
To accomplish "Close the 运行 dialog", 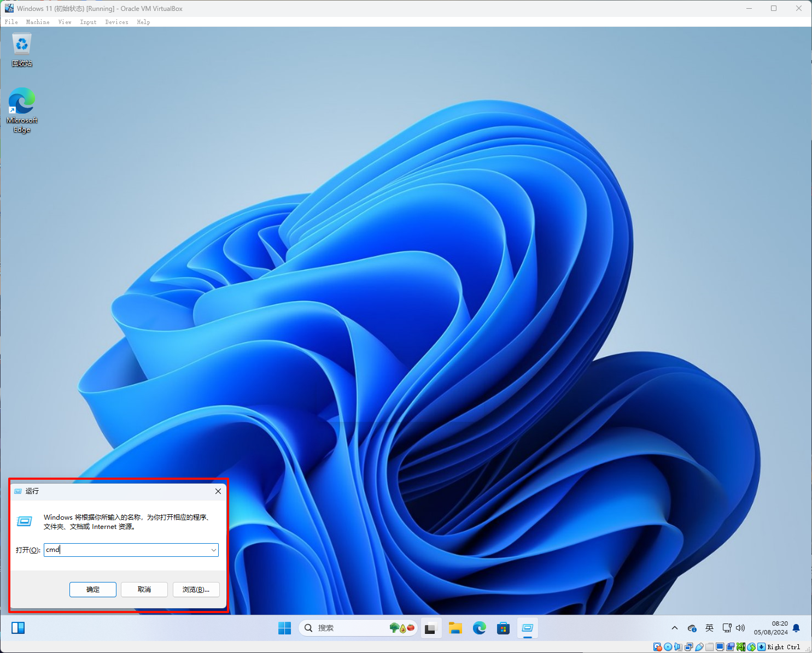I will pyautogui.click(x=218, y=491).
